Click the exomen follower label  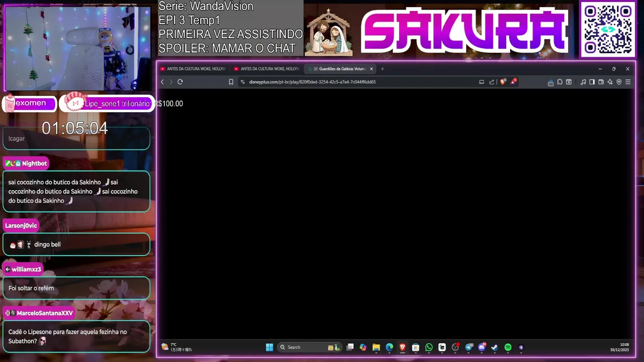pos(30,103)
